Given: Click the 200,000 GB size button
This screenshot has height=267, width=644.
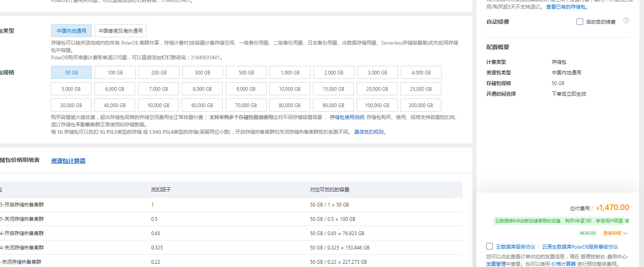Looking at the screenshot, I should point(421,105).
